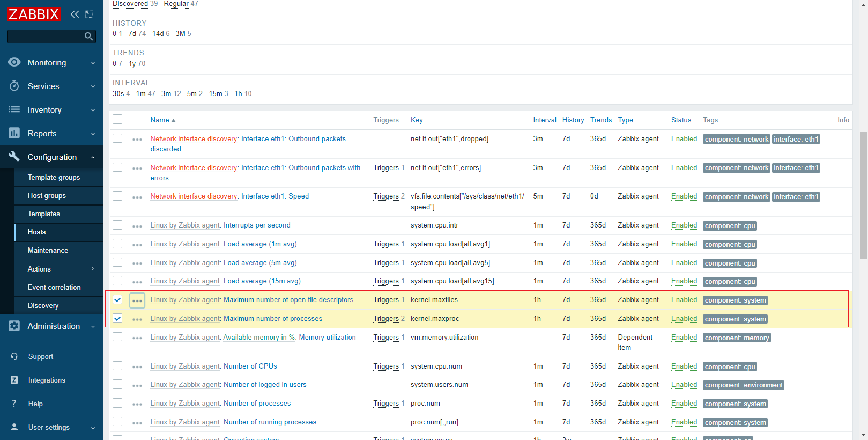Filter history by 7d subfilter
The width and height of the screenshot is (868, 440).
(x=132, y=33)
